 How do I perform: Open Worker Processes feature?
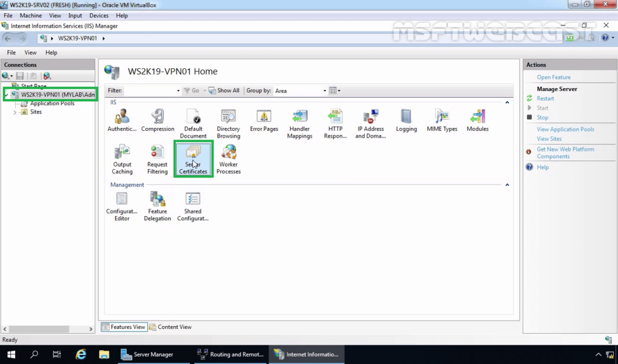tap(228, 159)
